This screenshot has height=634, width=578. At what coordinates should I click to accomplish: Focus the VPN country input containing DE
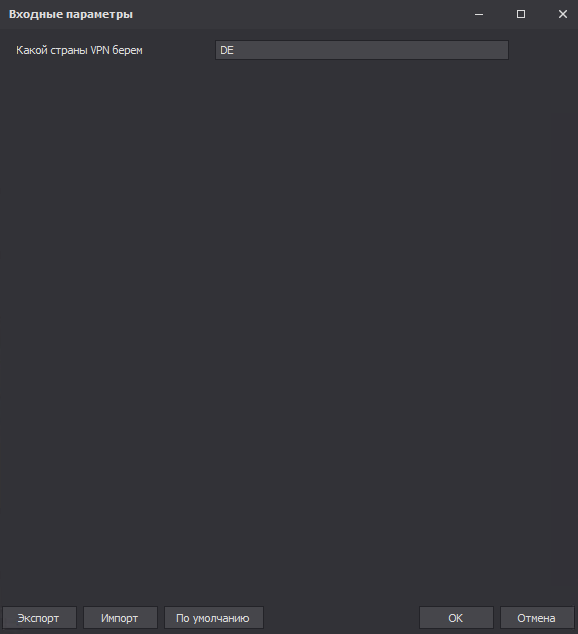(362, 50)
